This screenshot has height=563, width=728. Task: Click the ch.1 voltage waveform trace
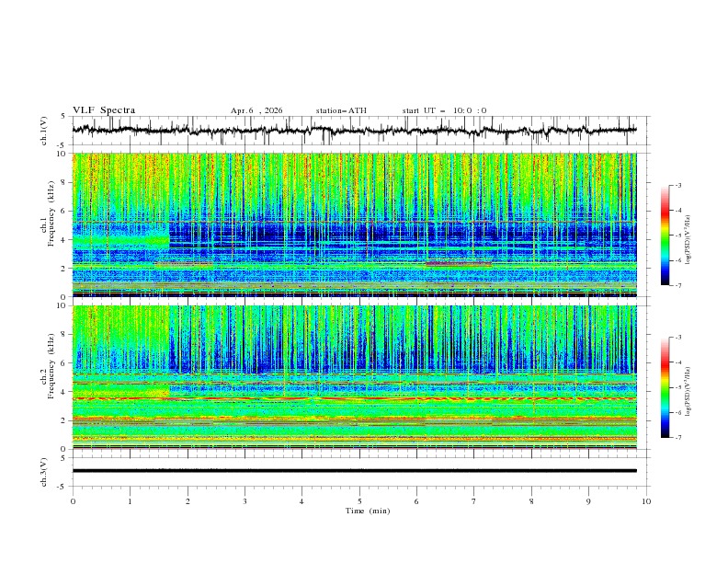(x=354, y=131)
